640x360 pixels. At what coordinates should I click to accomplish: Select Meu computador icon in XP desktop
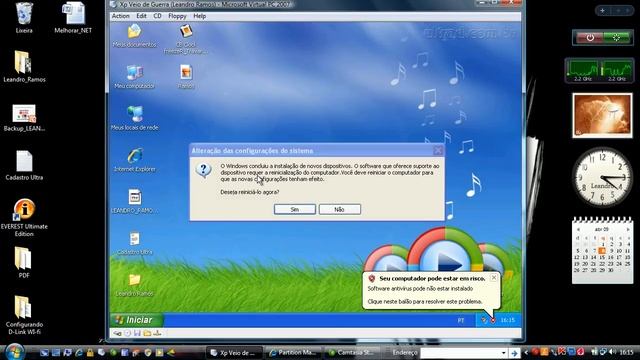point(134,77)
